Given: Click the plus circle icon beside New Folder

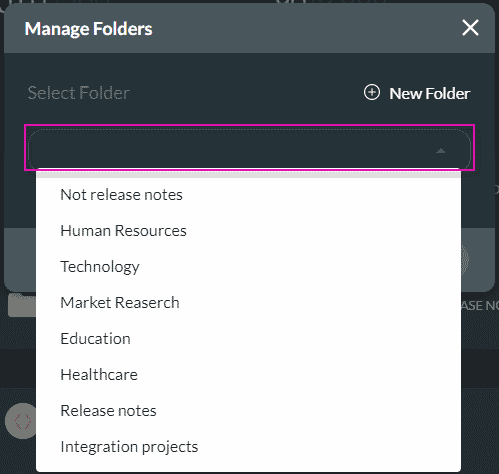Looking at the screenshot, I should pos(372,92).
